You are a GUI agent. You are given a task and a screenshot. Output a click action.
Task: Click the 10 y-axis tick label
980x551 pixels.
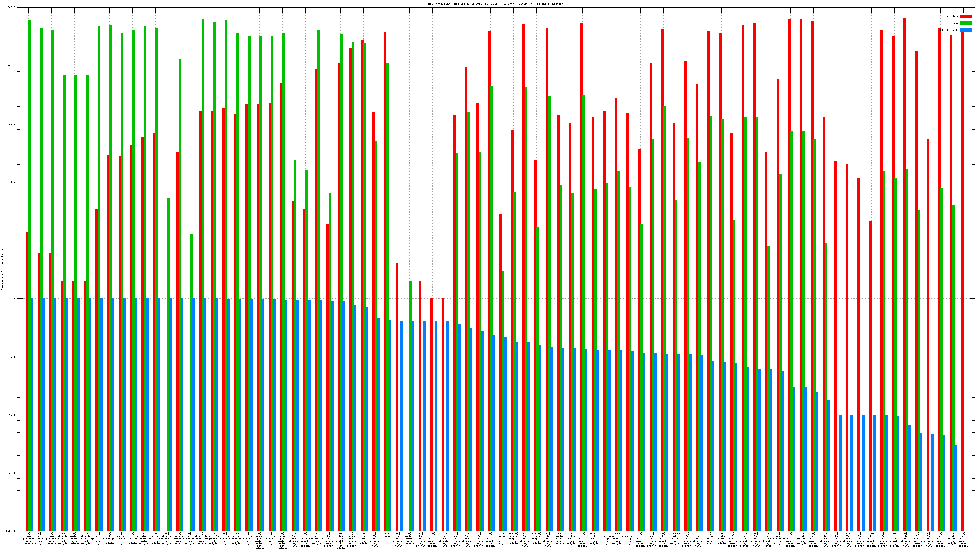point(14,240)
